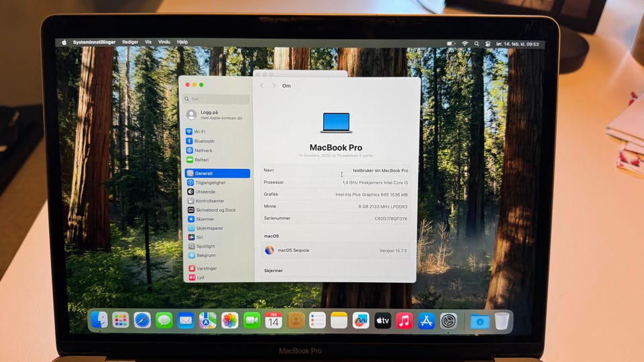Click the battery status icon

(451, 44)
